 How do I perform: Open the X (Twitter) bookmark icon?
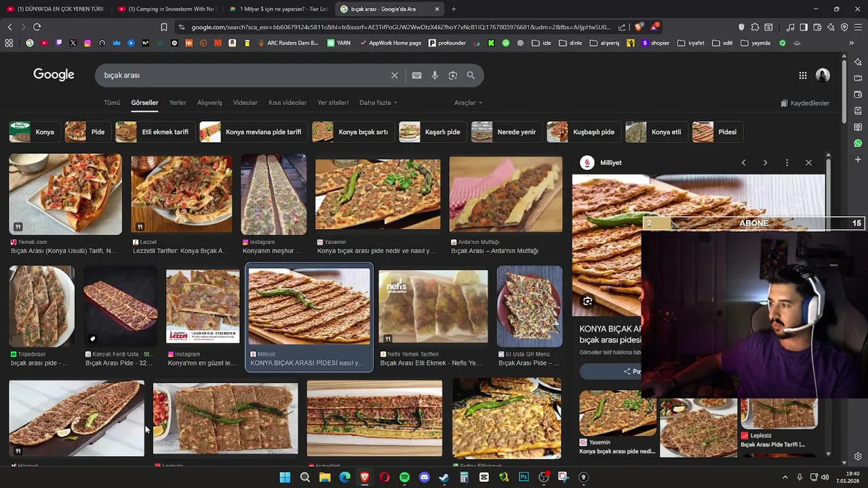73,43
